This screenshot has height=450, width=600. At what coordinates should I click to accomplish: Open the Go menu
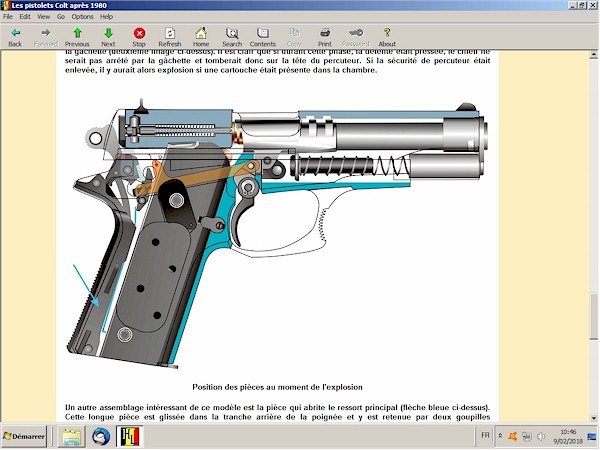point(60,17)
